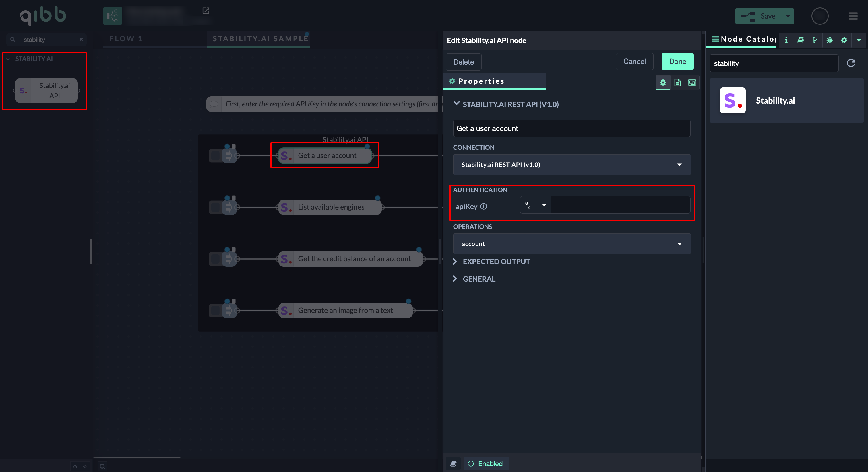Open the Operations account dropdown
868x472 pixels.
point(571,244)
